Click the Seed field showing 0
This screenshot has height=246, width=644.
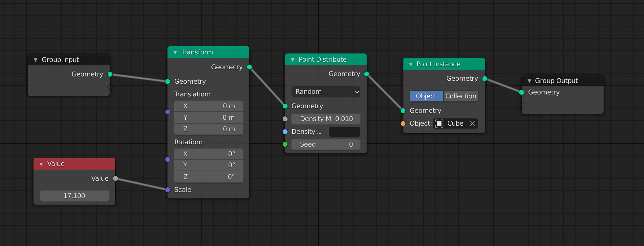coord(326,144)
